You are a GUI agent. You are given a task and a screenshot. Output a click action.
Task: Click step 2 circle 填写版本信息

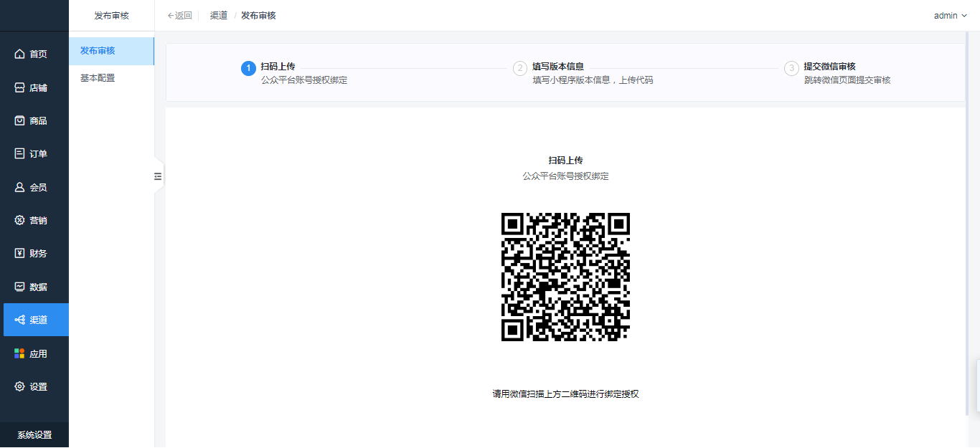tap(520, 68)
